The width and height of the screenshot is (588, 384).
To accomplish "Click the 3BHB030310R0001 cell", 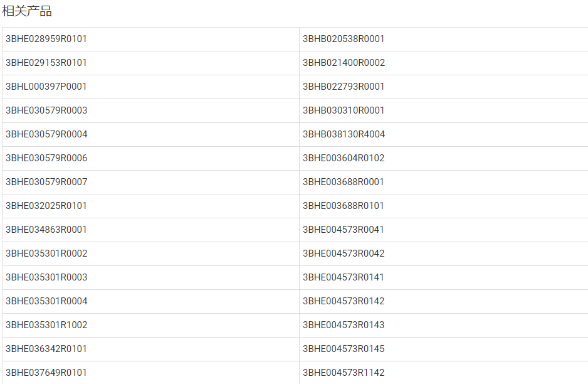I will click(x=344, y=110).
